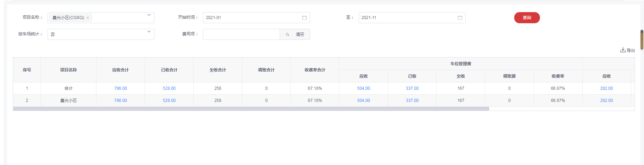Expand the project name dropdown

(x=149, y=15)
